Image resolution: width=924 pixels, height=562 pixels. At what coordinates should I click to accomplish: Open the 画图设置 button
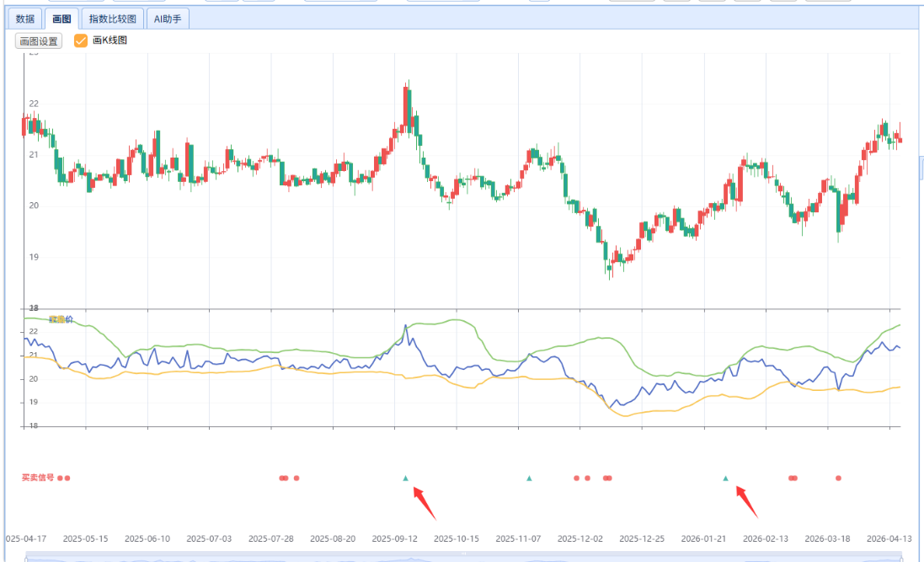[x=39, y=40]
